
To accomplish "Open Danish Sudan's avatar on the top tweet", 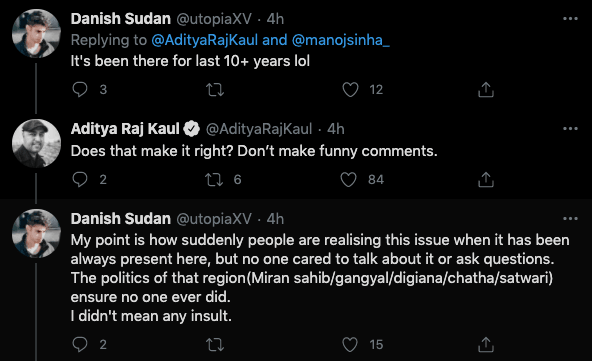I will click(x=36, y=34).
